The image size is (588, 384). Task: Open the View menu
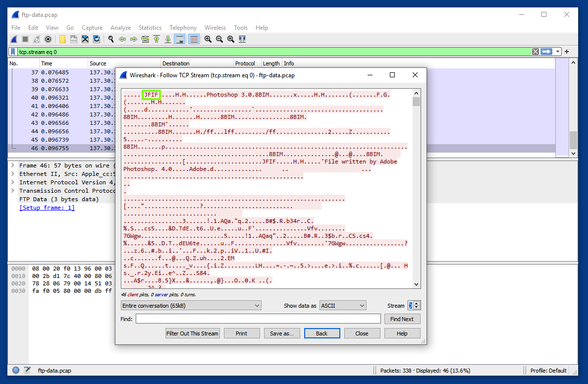pos(52,28)
